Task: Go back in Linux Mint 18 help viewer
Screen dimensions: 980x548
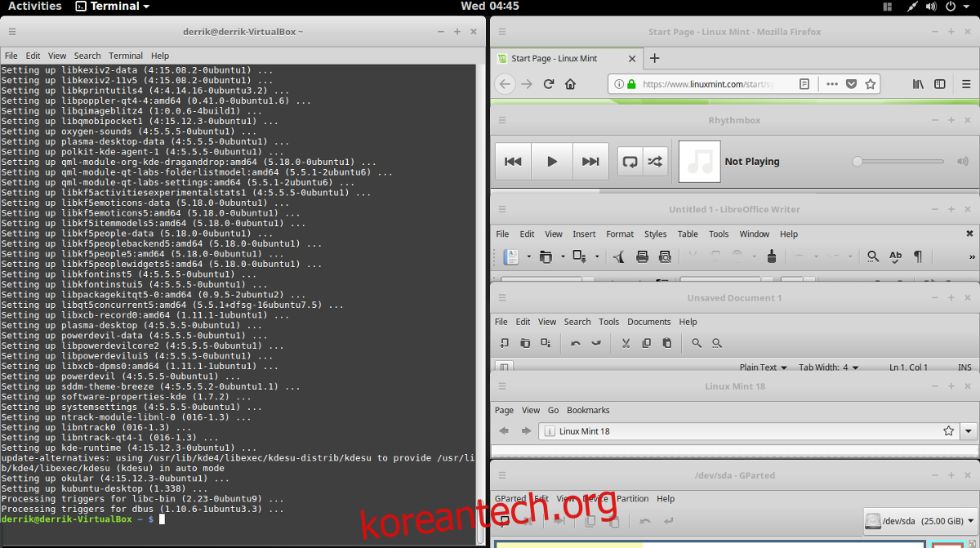Action: 504,430
